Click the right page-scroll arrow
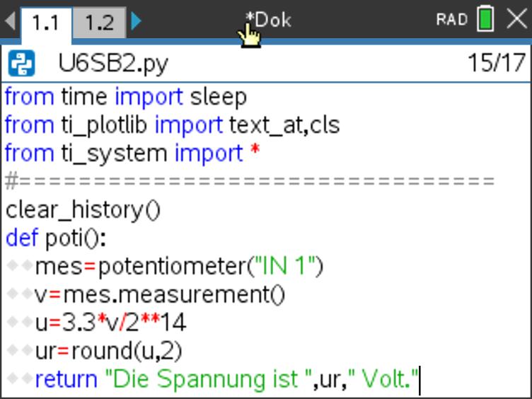 [136, 21]
